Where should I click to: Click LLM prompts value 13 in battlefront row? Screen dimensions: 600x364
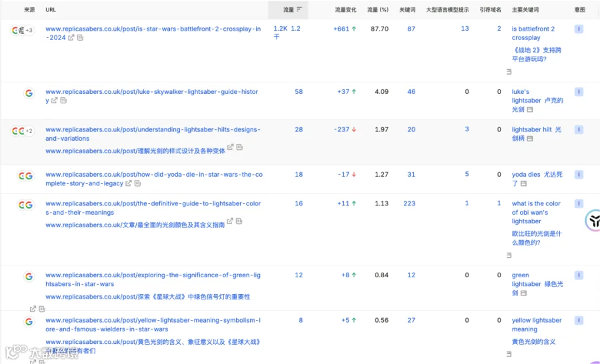pyautogui.click(x=465, y=28)
